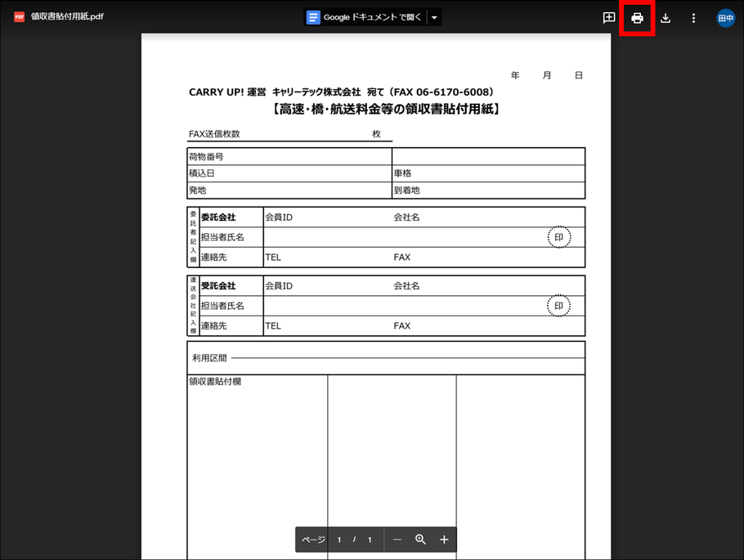Click the 利用区間 label
This screenshot has height=560, width=744.
(209, 358)
